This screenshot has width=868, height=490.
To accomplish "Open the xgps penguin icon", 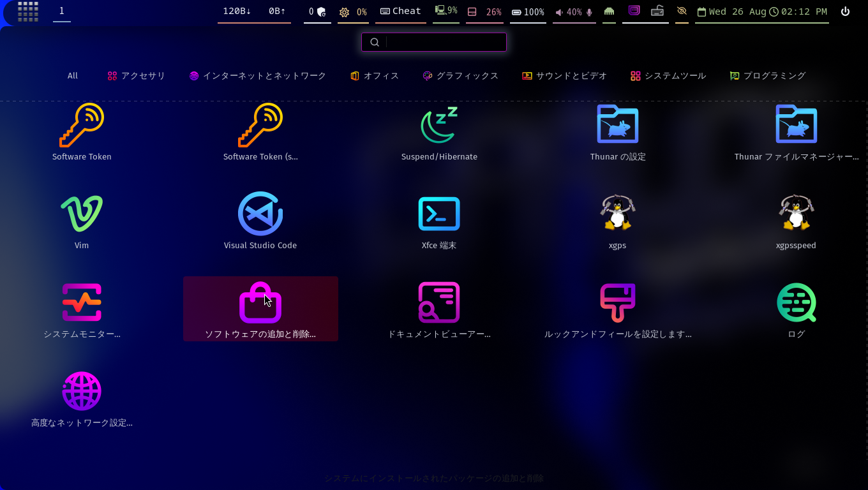I will (618, 212).
